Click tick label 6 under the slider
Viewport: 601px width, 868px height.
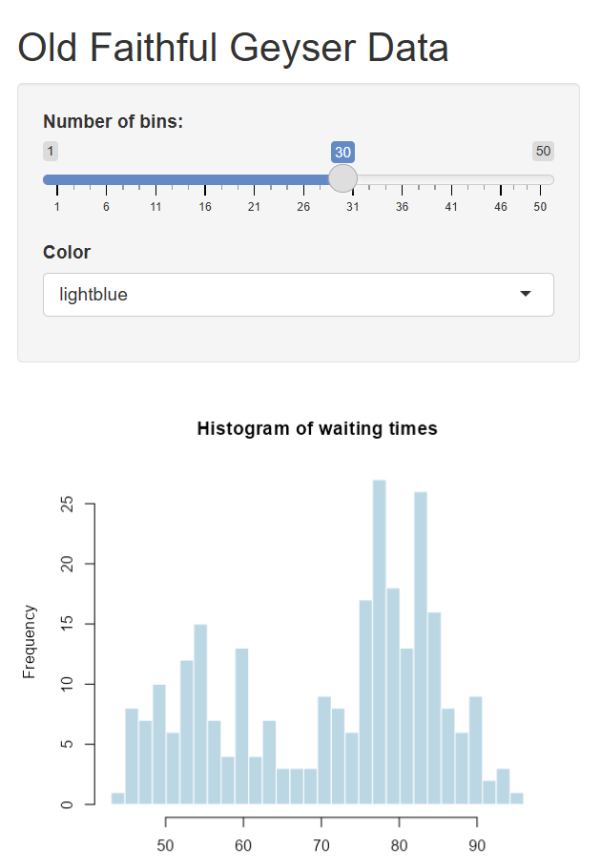[106, 207]
